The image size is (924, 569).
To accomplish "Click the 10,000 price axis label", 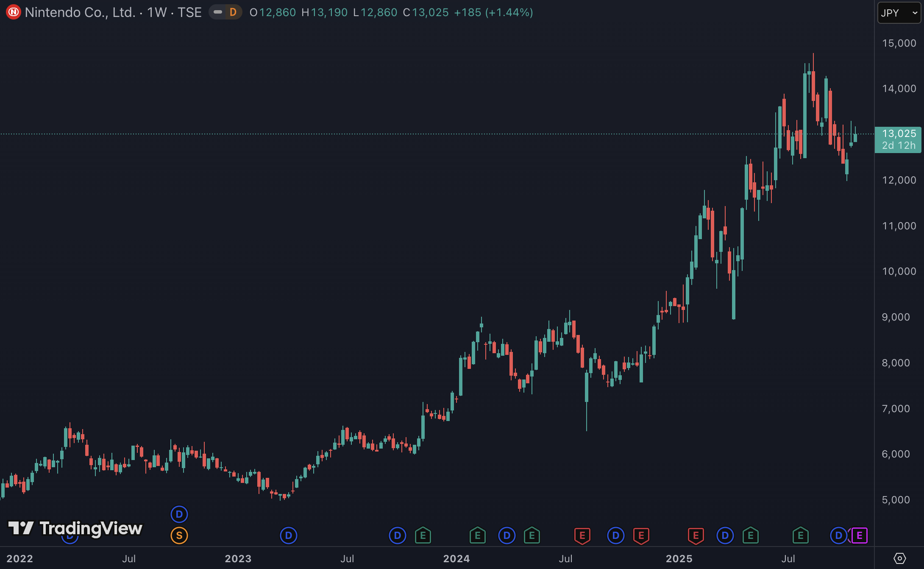I will (899, 271).
